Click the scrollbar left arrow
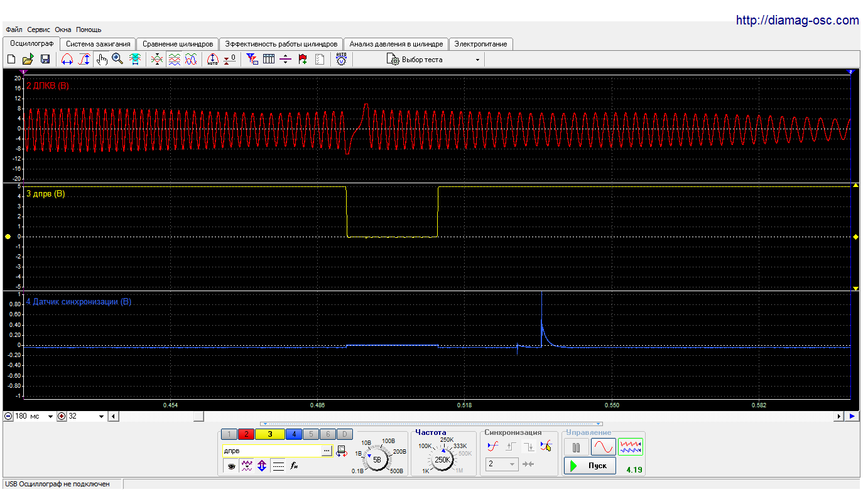The image size is (868, 492). point(114,417)
